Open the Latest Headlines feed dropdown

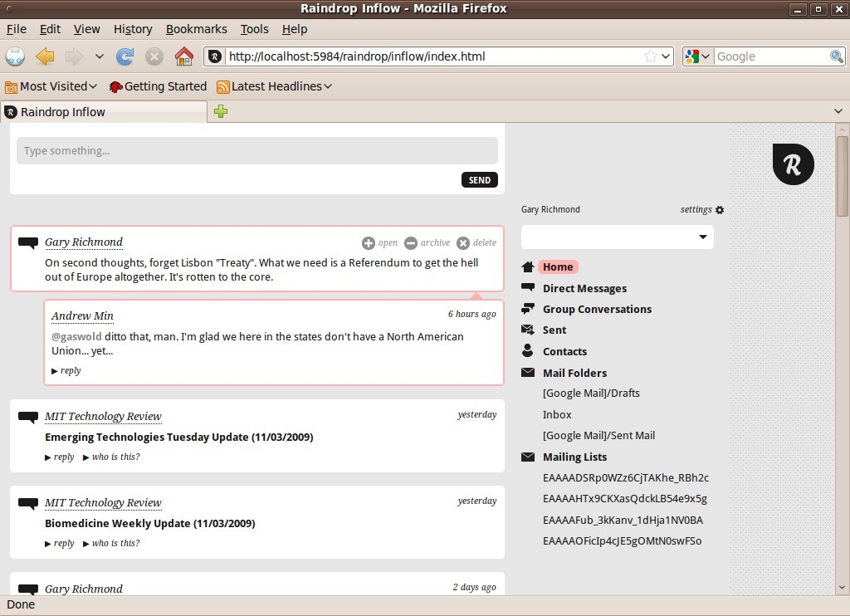pyautogui.click(x=328, y=87)
